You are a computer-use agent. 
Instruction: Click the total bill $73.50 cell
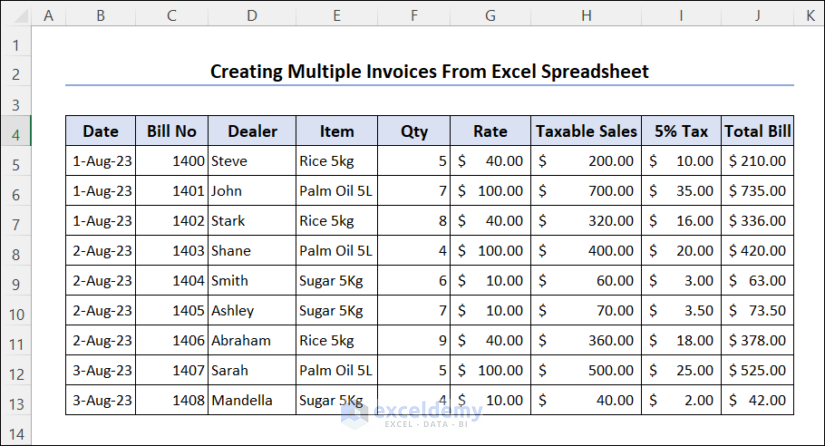pyautogui.click(x=757, y=311)
